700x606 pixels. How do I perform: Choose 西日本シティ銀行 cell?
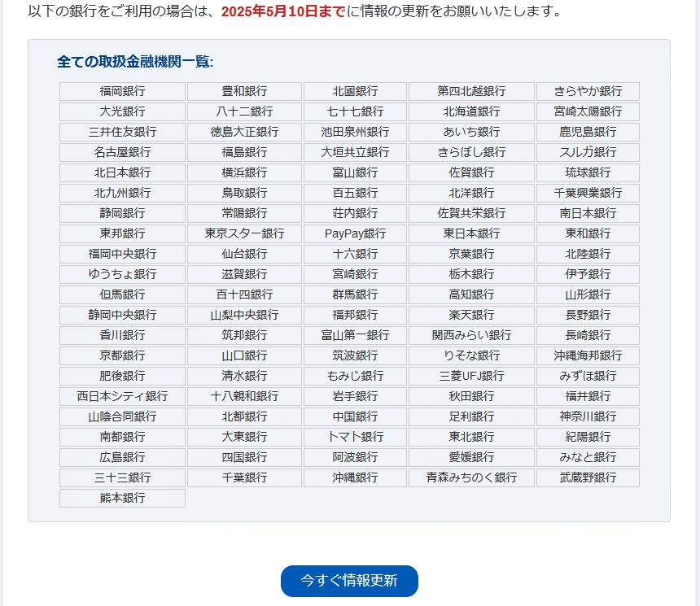[122, 397]
